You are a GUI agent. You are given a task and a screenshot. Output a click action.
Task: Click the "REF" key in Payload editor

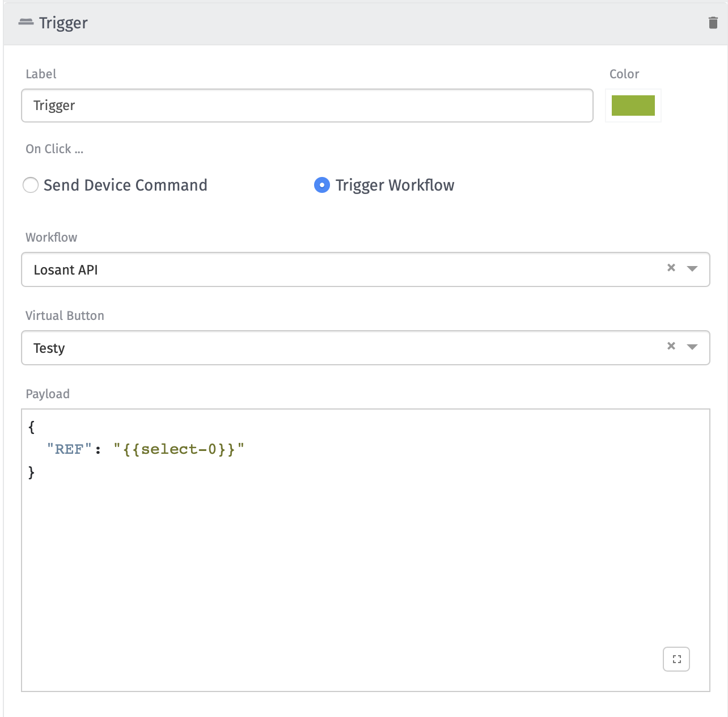(x=69, y=449)
